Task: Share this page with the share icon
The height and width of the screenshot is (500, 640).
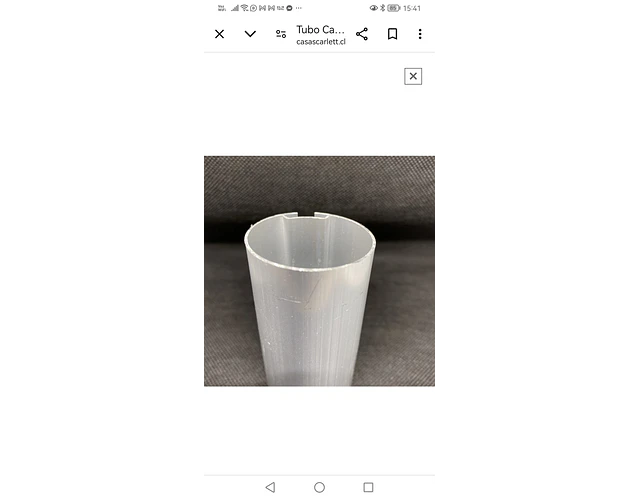Action: pyautogui.click(x=362, y=34)
